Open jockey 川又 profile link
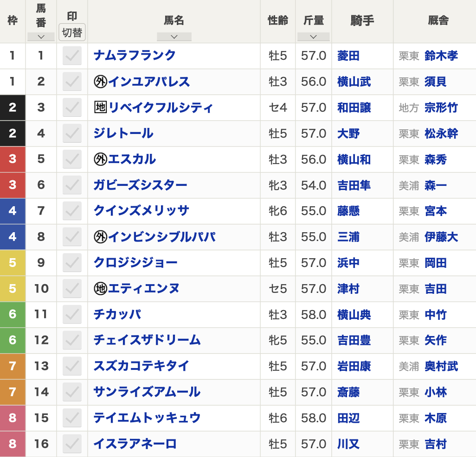This screenshot has width=476, height=457. [x=348, y=444]
